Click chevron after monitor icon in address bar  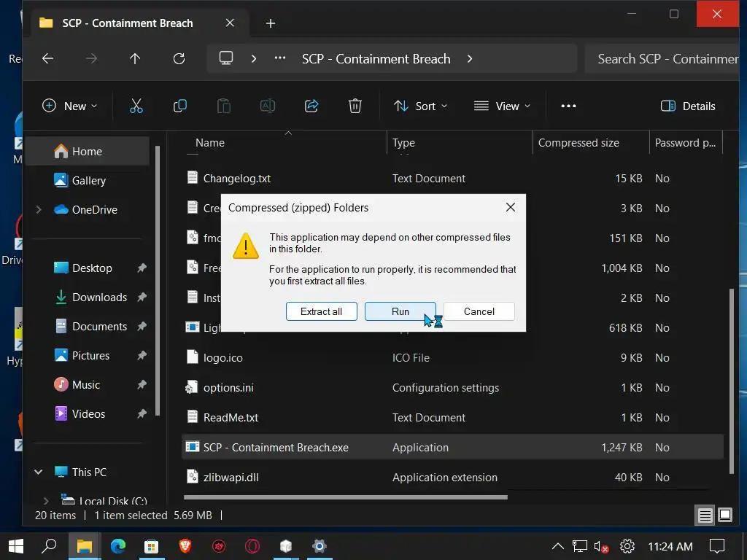(x=254, y=58)
